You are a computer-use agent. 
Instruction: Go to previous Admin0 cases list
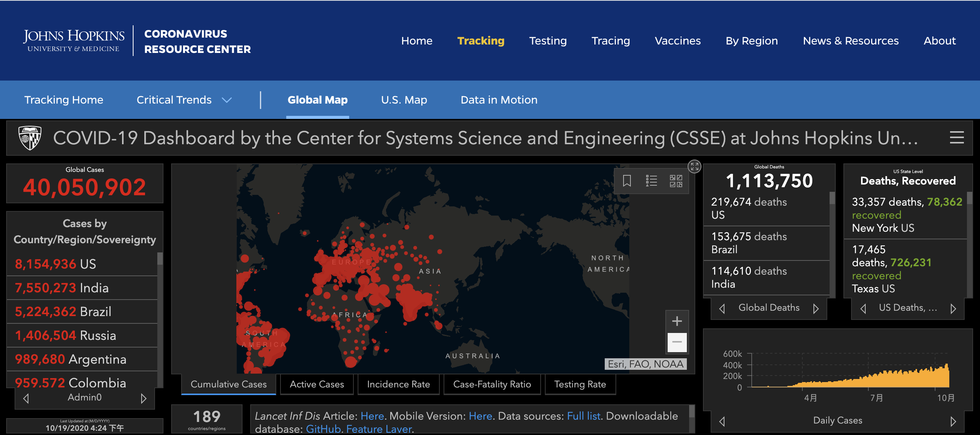tap(26, 398)
